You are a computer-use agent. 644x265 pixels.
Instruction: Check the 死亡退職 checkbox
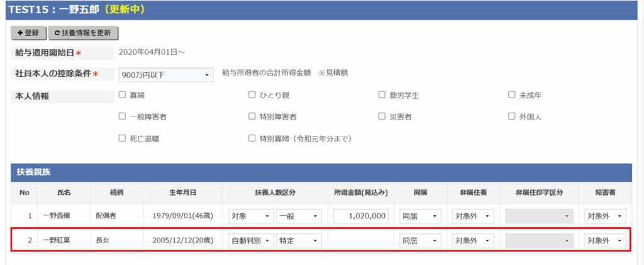click(x=123, y=138)
